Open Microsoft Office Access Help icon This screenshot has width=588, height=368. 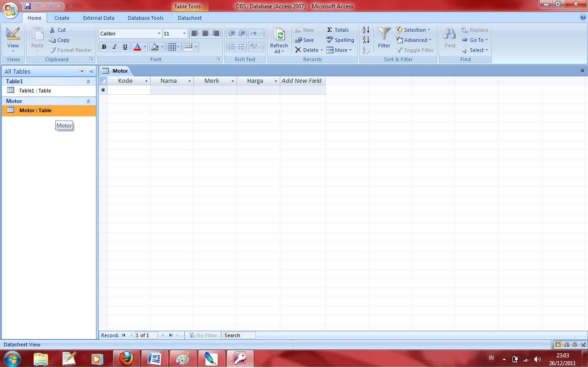click(583, 17)
